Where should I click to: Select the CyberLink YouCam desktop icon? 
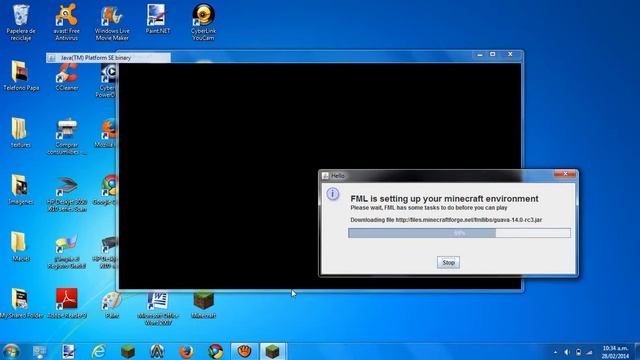203,22
